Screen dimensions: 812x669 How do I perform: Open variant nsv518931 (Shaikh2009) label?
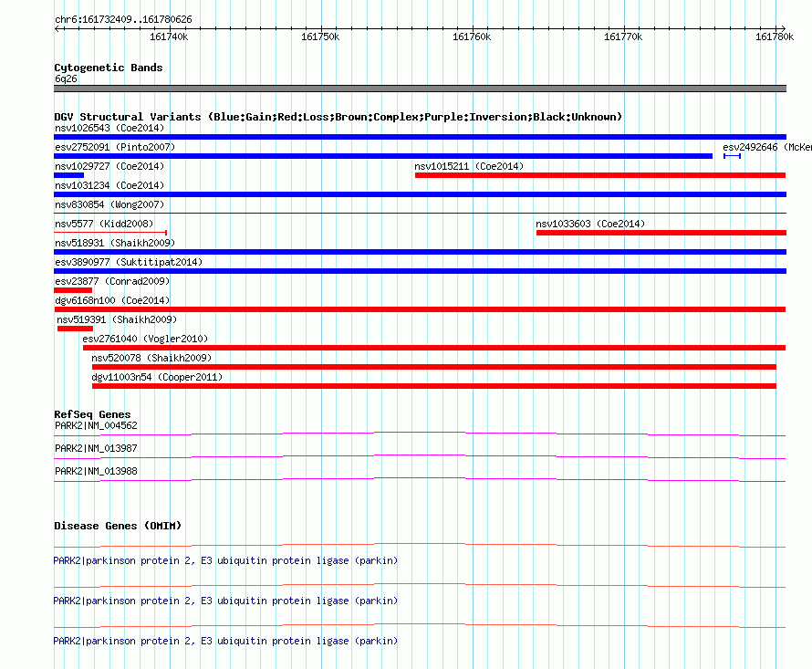point(115,243)
